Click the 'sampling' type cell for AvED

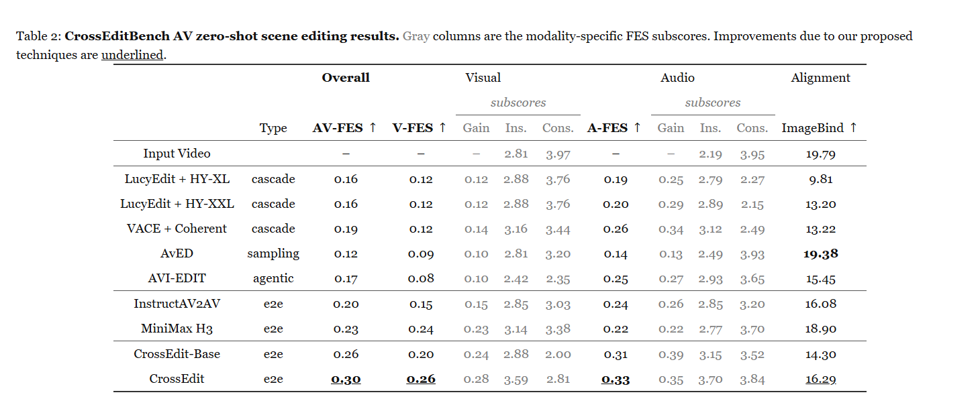click(273, 253)
